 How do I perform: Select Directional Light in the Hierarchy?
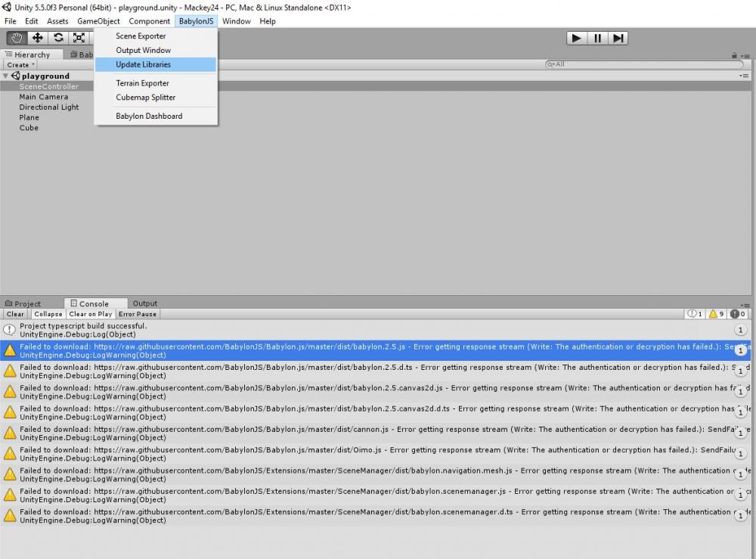[x=48, y=107]
